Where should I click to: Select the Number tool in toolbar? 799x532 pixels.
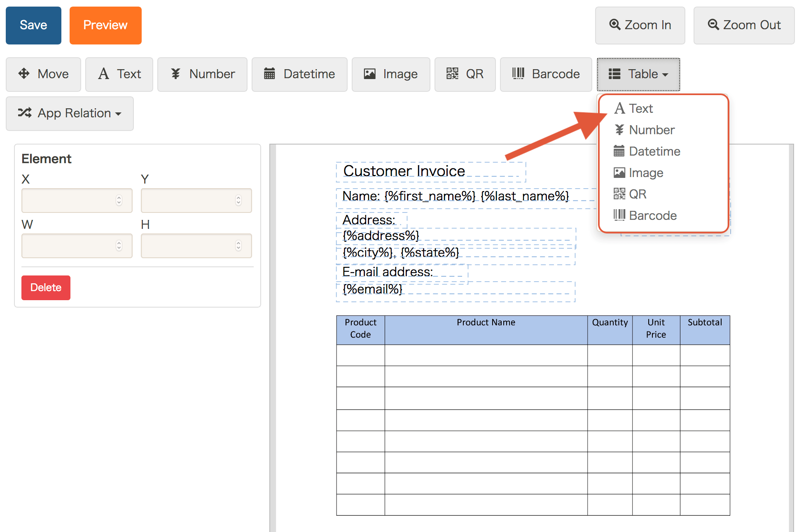[x=202, y=74]
